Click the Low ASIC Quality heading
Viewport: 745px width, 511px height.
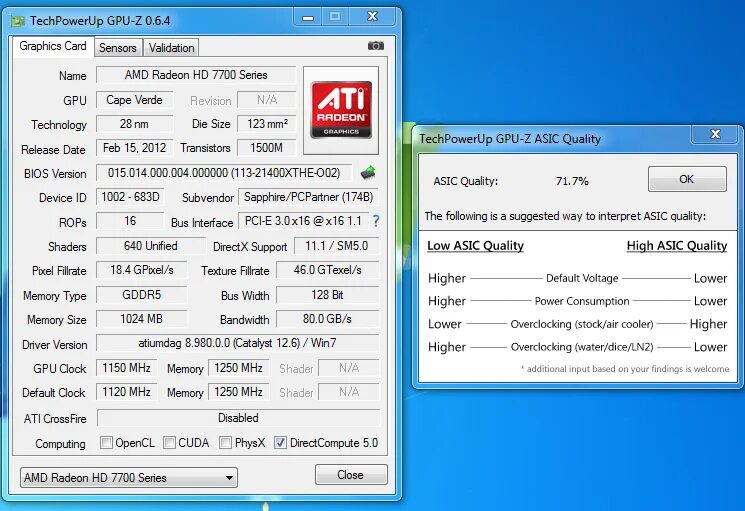[475, 246]
